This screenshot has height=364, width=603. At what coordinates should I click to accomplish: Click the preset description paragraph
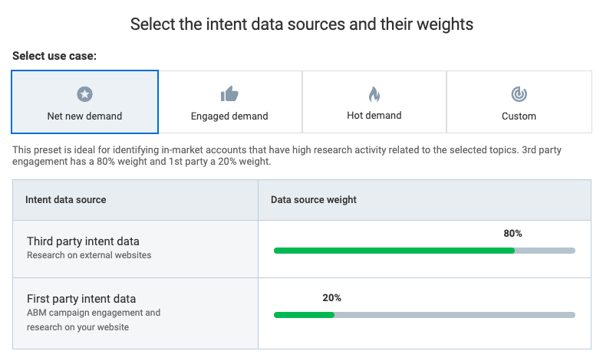[292, 156]
